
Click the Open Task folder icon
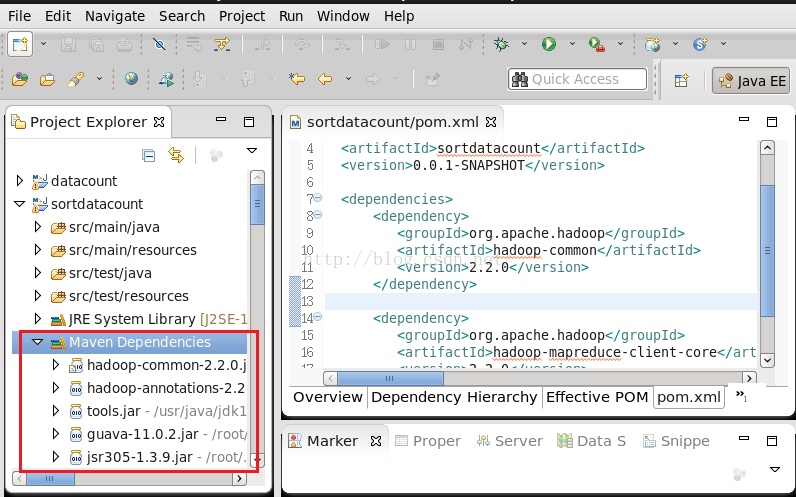tap(47, 79)
